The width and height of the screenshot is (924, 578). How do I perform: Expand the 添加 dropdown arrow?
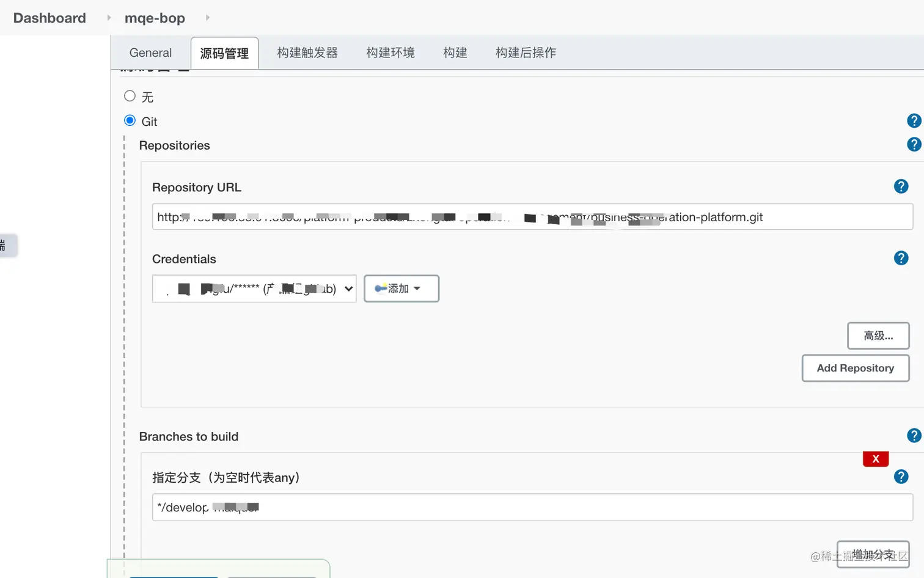pyautogui.click(x=417, y=288)
